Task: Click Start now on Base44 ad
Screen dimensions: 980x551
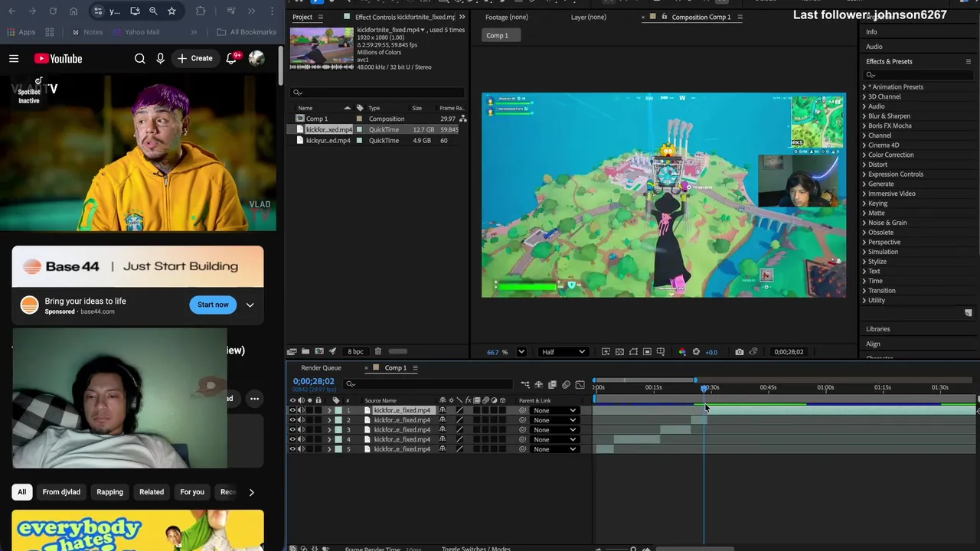Action: coord(213,305)
